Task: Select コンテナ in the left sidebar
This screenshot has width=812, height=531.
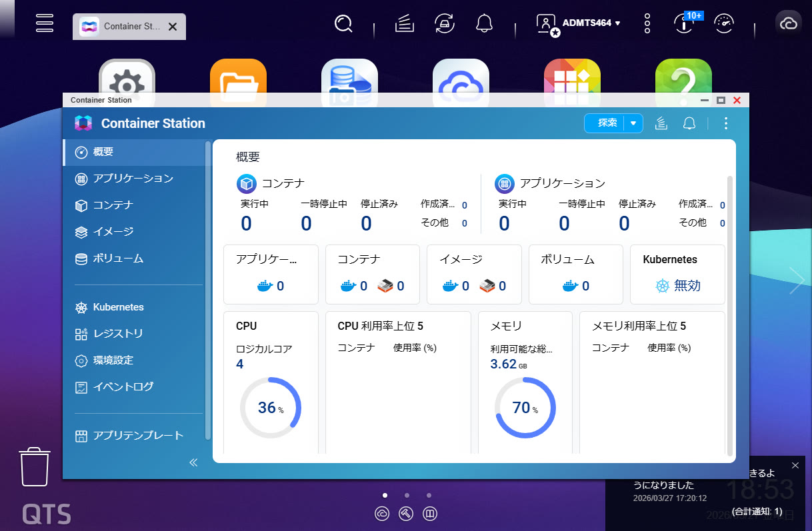Action: click(113, 205)
